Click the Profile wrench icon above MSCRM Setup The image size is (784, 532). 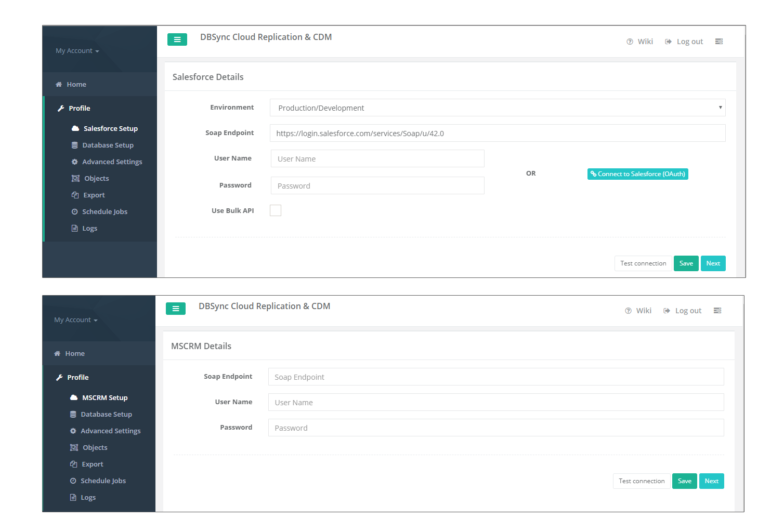click(59, 378)
